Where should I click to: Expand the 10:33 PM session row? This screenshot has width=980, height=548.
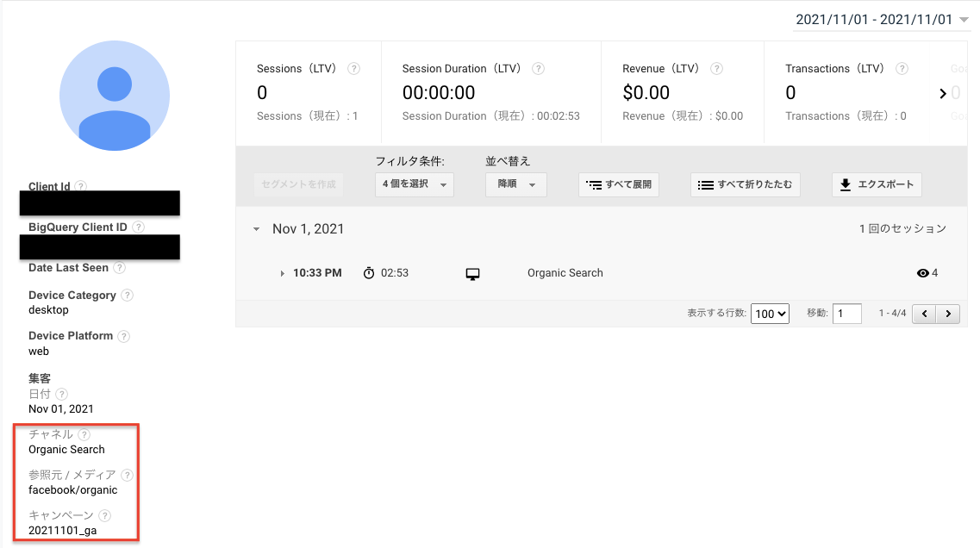point(283,274)
